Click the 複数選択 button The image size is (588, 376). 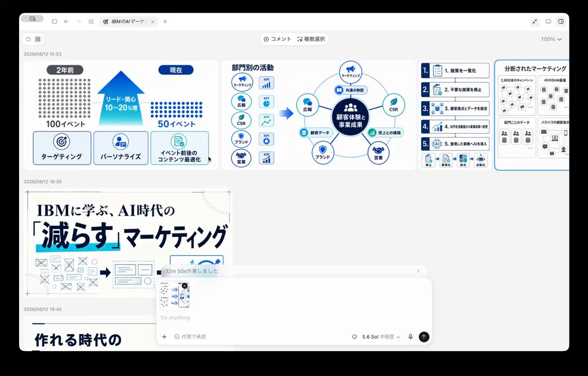(x=311, y=39)
